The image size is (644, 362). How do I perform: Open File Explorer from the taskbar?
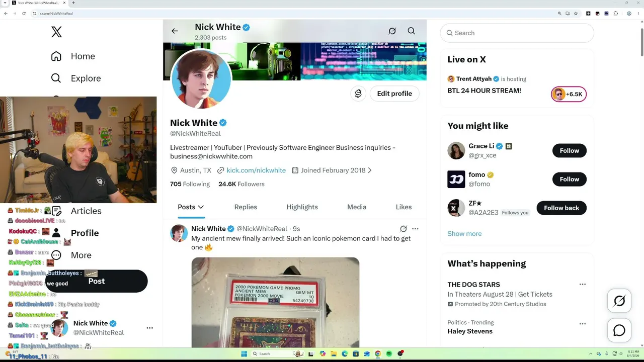click(334, 354)
